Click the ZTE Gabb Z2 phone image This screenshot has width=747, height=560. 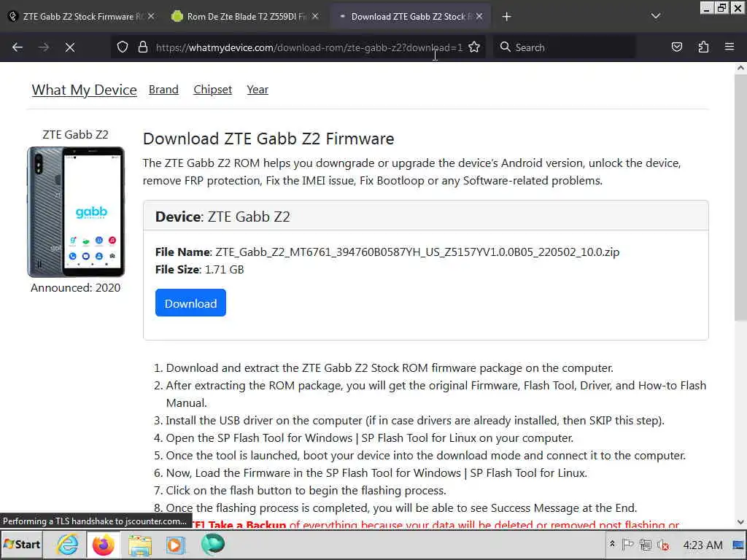coord(76,212)
